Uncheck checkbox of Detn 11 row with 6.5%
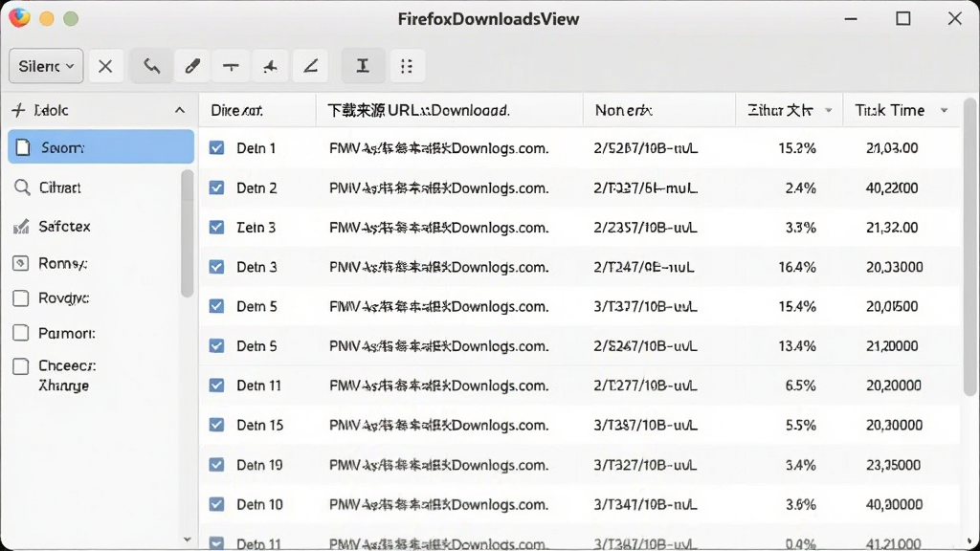Screen dimensions: 980x551 click(217, 386)
